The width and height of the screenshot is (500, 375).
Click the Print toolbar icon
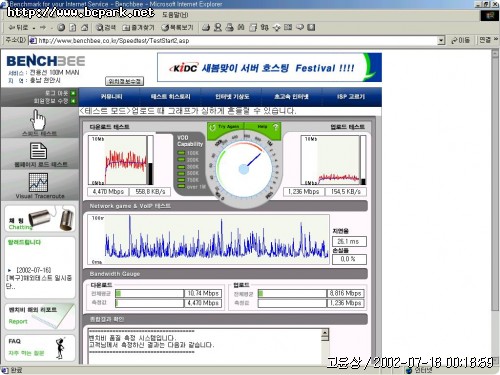(x=229, y=27)
